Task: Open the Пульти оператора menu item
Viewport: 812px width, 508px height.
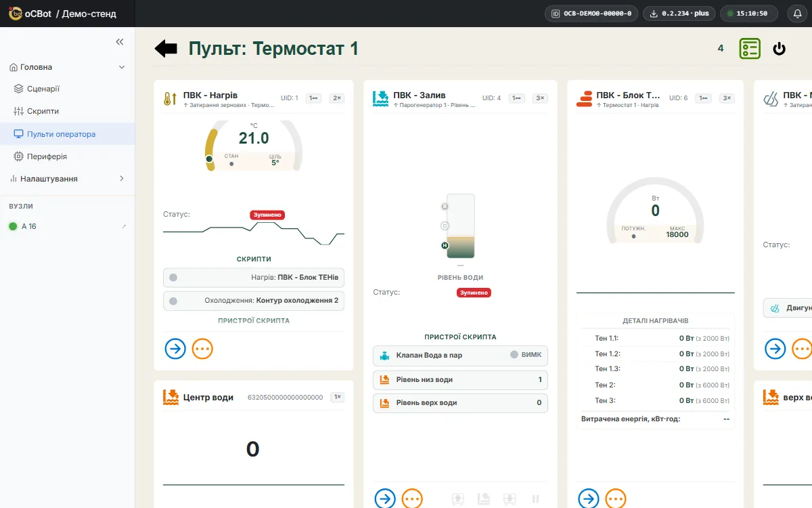Action: (68, 134)
